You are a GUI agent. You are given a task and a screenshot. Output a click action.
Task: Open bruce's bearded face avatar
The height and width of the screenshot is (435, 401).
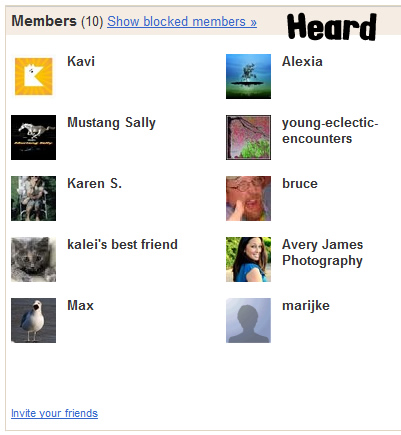coord(248,198)
